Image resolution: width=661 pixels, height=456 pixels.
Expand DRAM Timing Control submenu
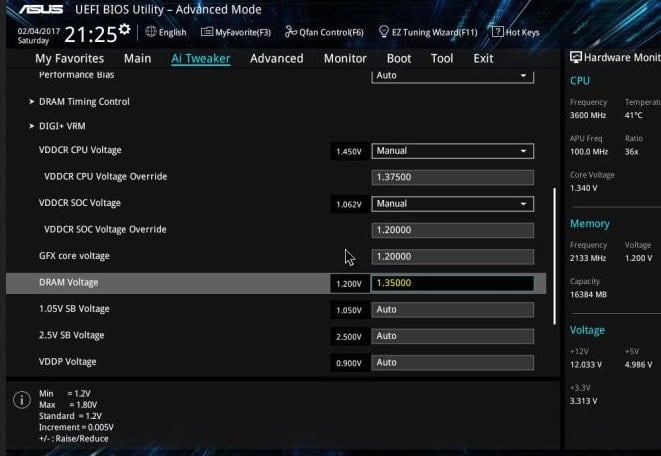(84, 102)
